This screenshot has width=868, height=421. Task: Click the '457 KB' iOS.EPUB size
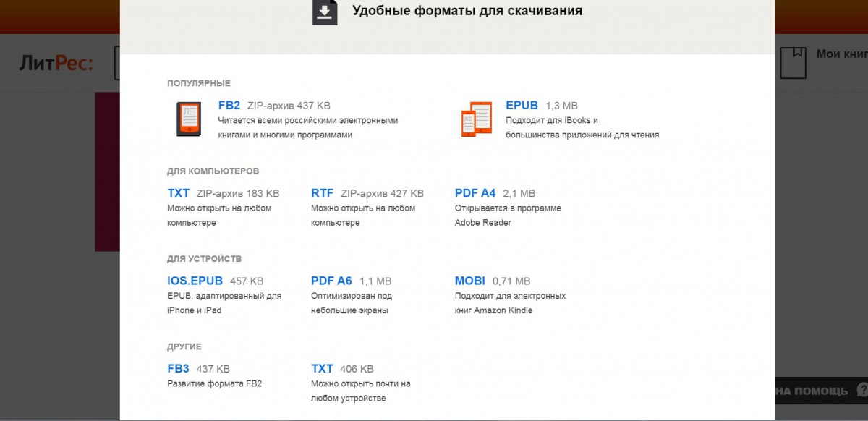click(247, 281)
